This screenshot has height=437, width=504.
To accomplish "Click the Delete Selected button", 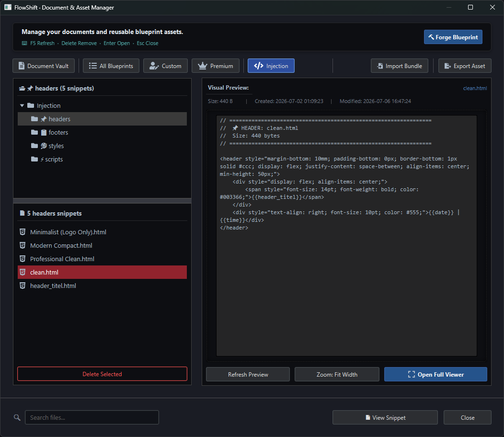I will coord(102,374).
